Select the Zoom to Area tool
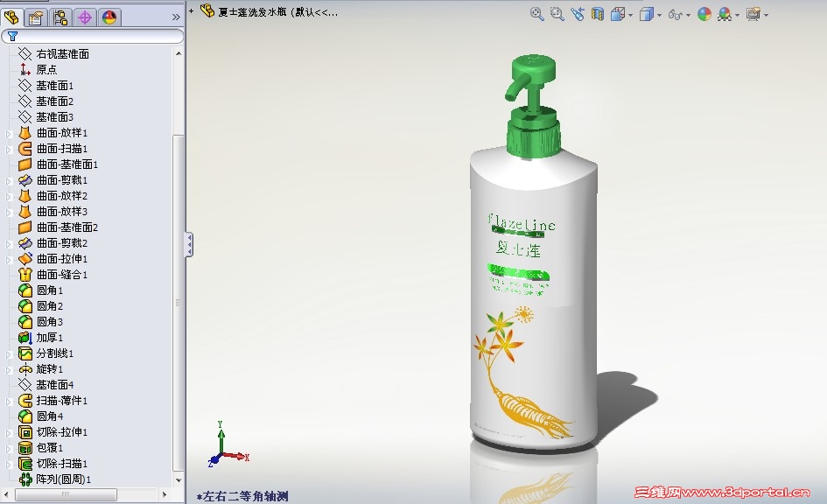The image size is (827, 504). (557, 14)
